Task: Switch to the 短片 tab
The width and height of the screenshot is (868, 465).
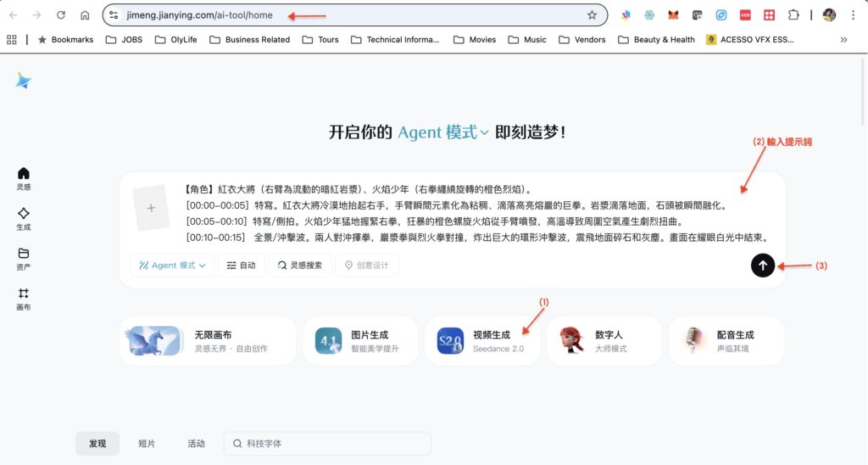Action: coord(147,444)
